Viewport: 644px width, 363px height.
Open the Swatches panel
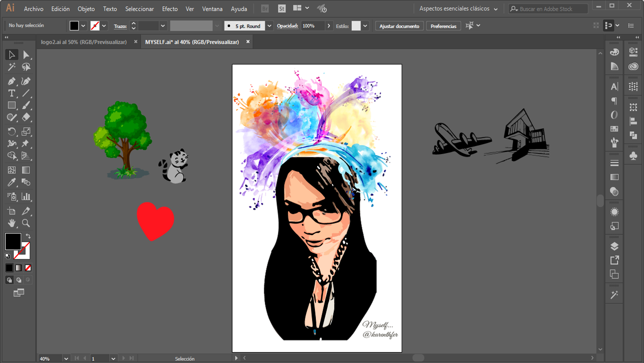614,128
